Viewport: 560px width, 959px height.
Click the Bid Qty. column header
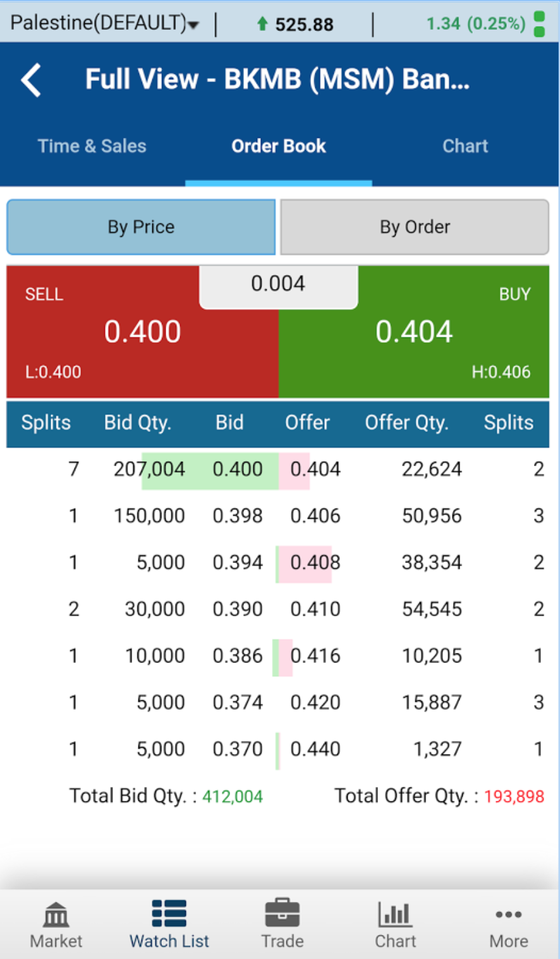click(x=138, y=423)
